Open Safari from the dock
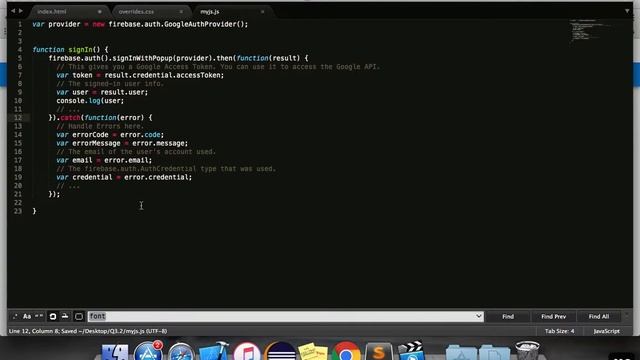Image resolution: width=640 pixels, height=360 pixels. coord(181,352)
